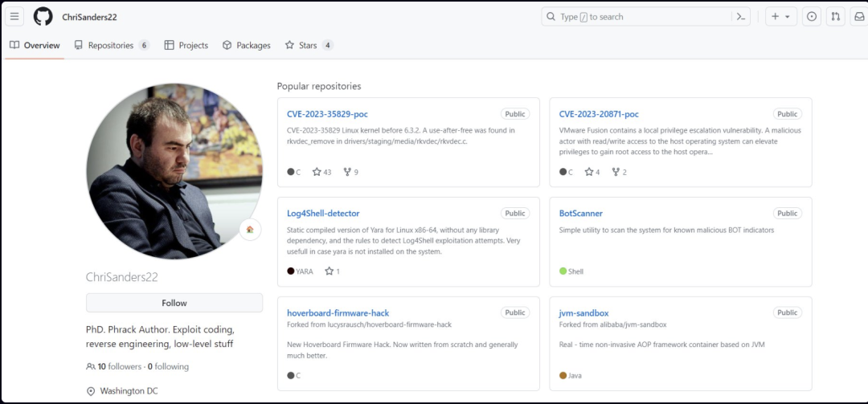Open BotScanner repository
The height and width of the screenshot is (404, 868).
[581, 213]
